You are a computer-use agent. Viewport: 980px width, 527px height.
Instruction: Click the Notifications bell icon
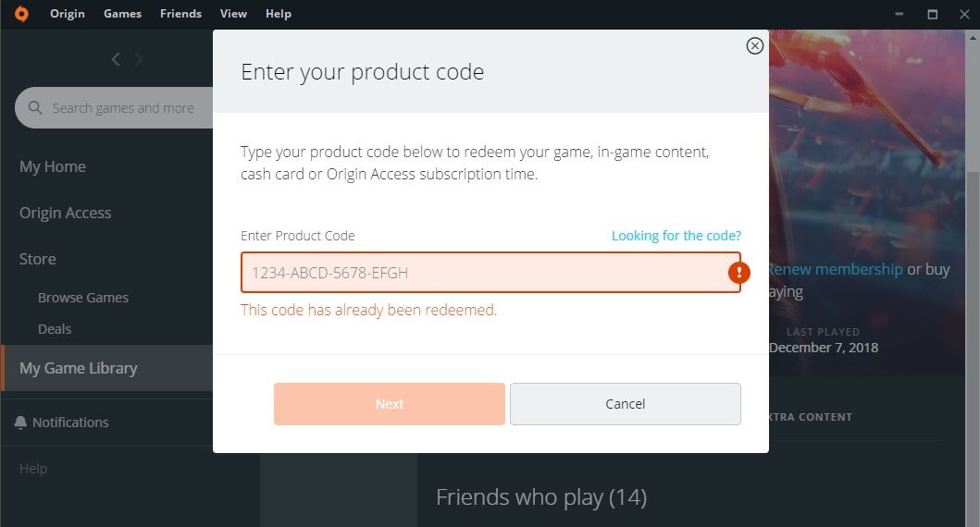click(20, 423)
